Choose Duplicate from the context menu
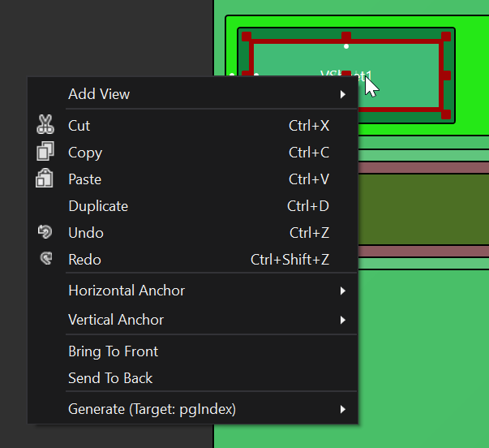This screenshot has width=489, height=448. pyautogui.click(x=98, y=206)
